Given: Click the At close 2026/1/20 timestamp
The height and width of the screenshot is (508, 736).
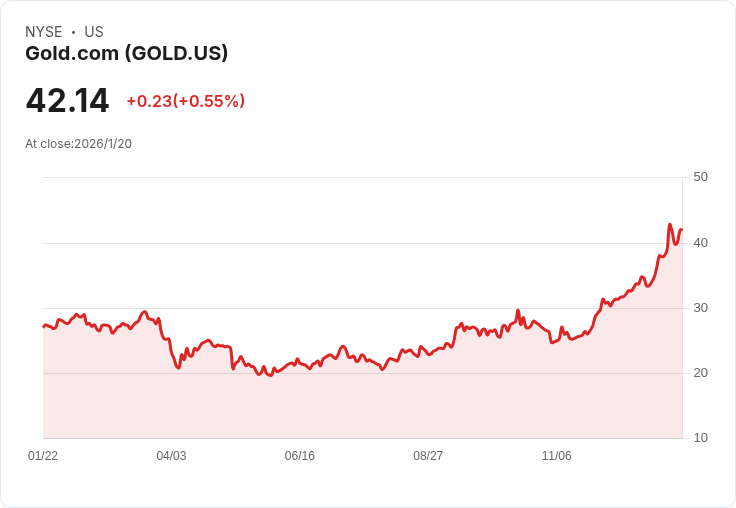Looking at the screenshot, I should pos(78,144).
